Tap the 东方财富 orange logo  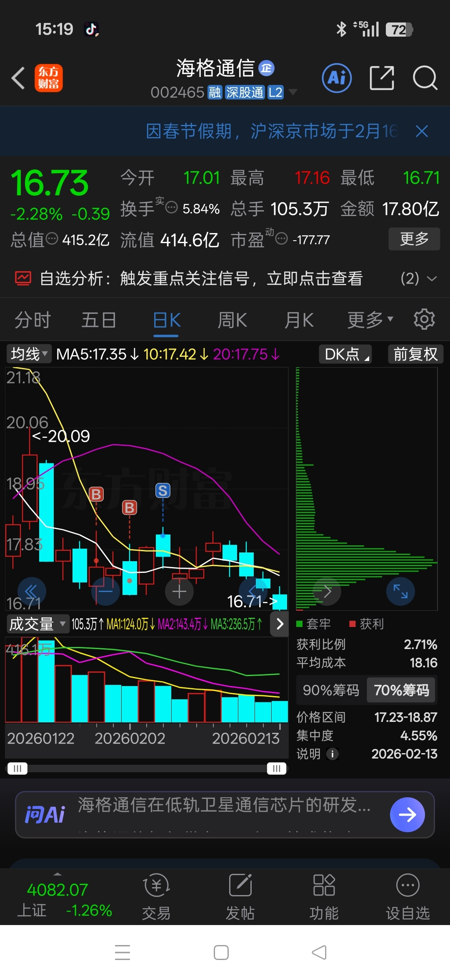[x=48, y=78]
